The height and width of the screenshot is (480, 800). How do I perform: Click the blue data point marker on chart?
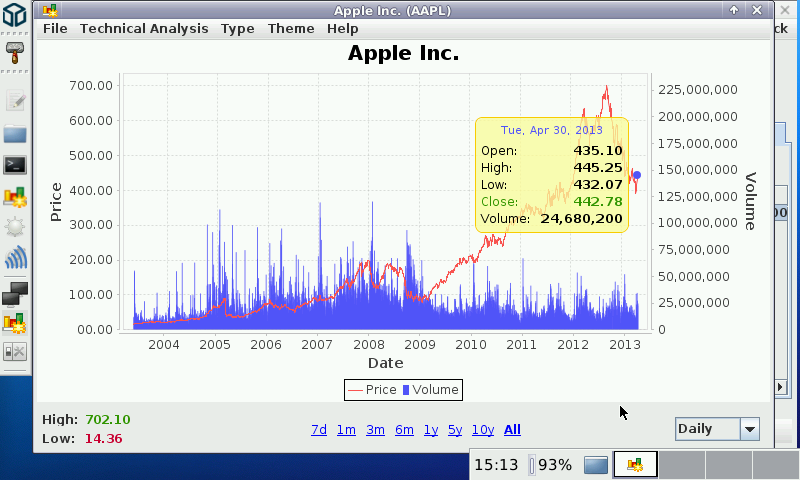637,175
